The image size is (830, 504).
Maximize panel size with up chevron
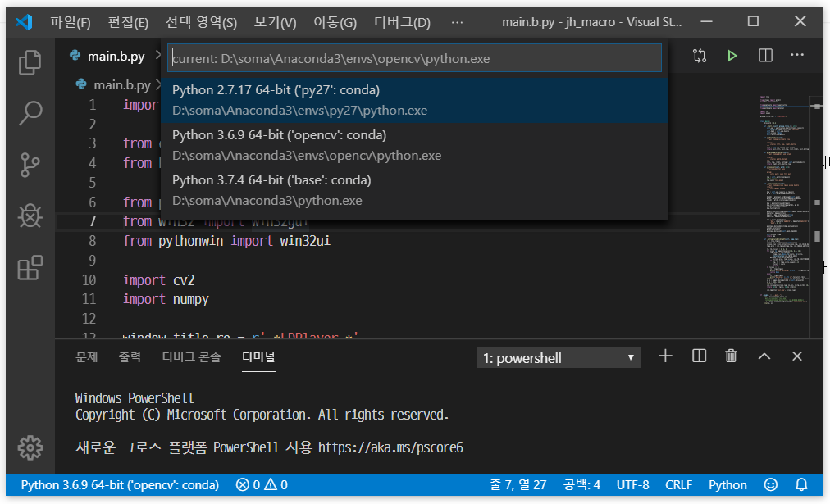click(x=764, y=357)
